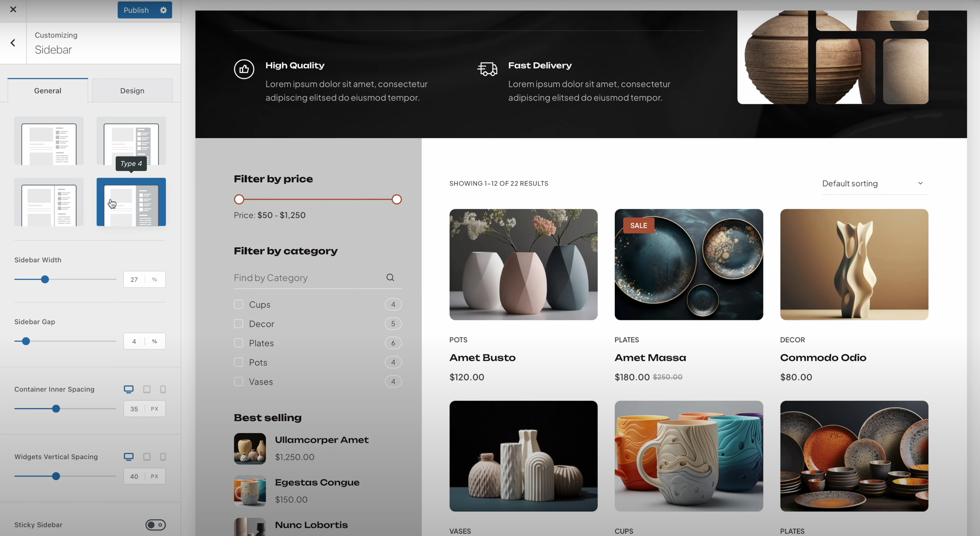980x536 pixels.
Task: Click the Sidebar Gap slider handle
Action: pos(26,341)
